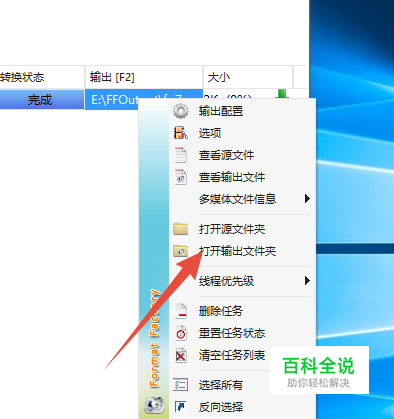The width and height of the screenshot is (394, 419).
Task: Click the arrow icon beside 反向选择
Action: tap(181, 407)
